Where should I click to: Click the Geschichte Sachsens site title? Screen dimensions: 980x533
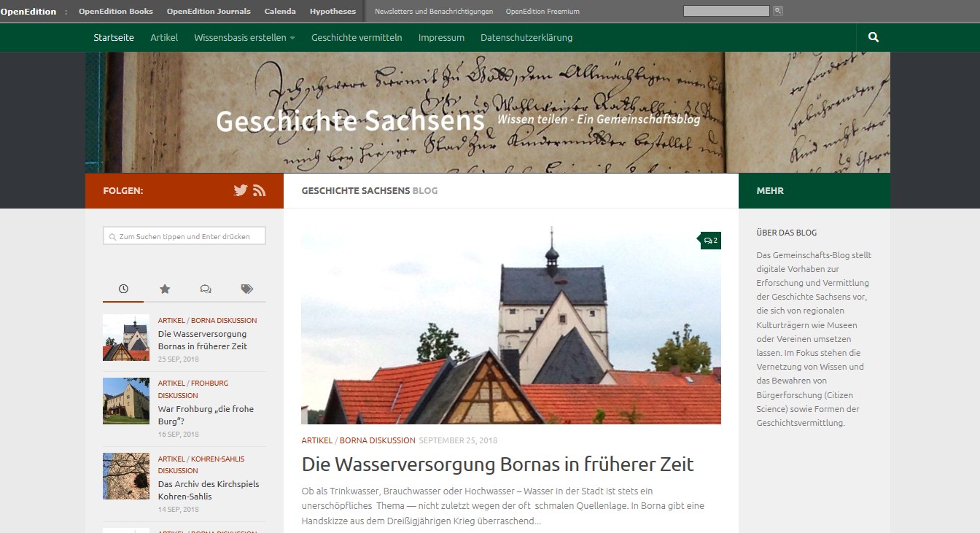[350, 121]
